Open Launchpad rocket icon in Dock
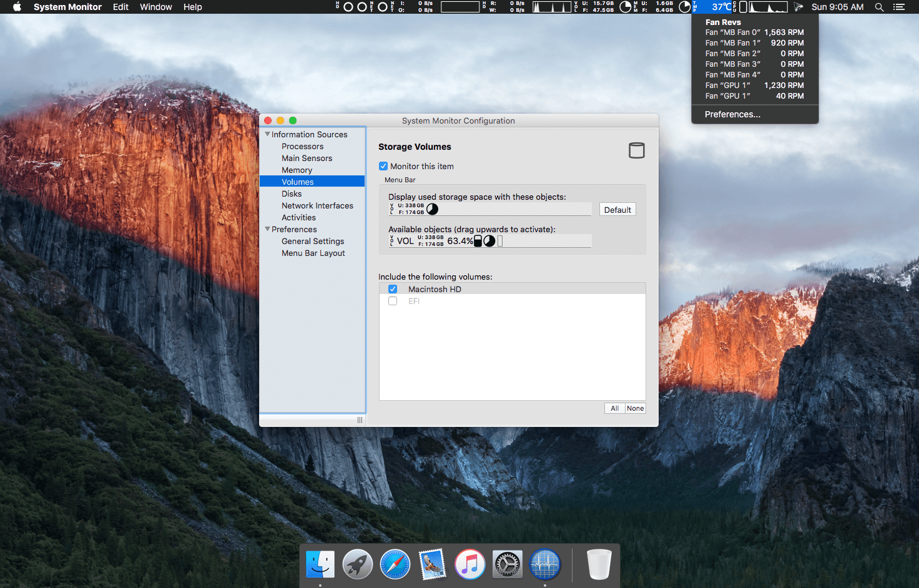The width and height of the screenshot is (919, 588). [358, 564]
